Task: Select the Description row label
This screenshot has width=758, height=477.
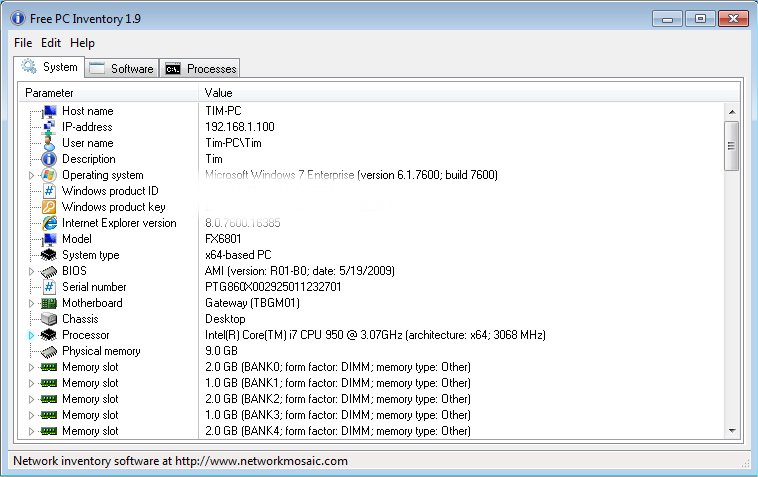Action: 88,159
